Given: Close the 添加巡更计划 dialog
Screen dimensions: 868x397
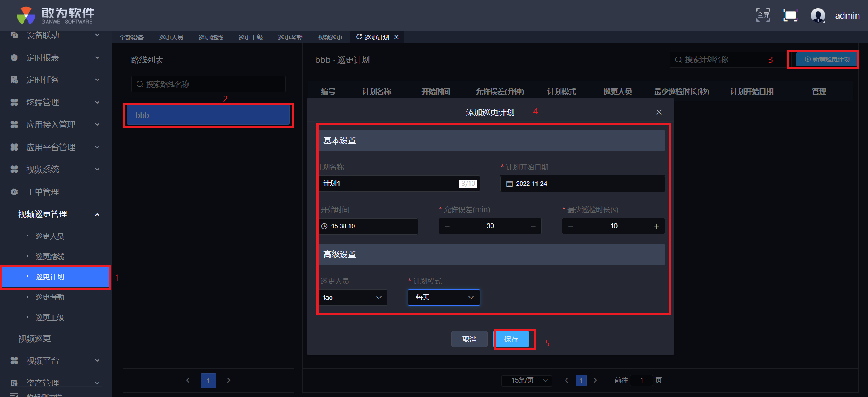Looking at the screenshot, I should pyautogui.click(x=659, y=112).
